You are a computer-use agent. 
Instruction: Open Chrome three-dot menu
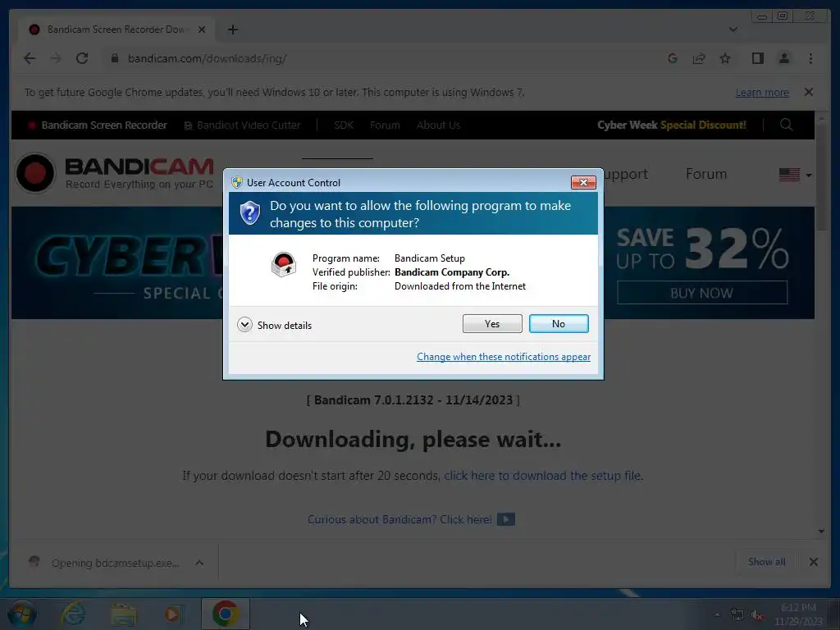pyautogui.click(x=810, y=58)
